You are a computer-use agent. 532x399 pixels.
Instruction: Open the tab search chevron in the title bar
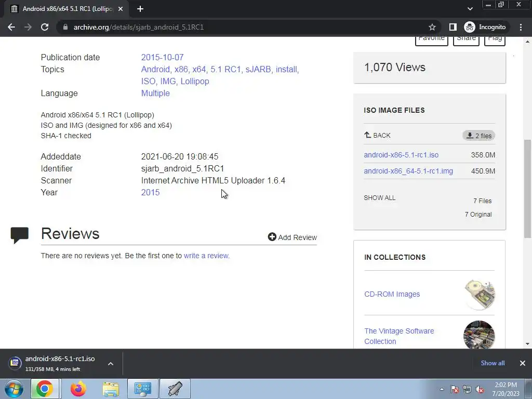tap(470, 9)
